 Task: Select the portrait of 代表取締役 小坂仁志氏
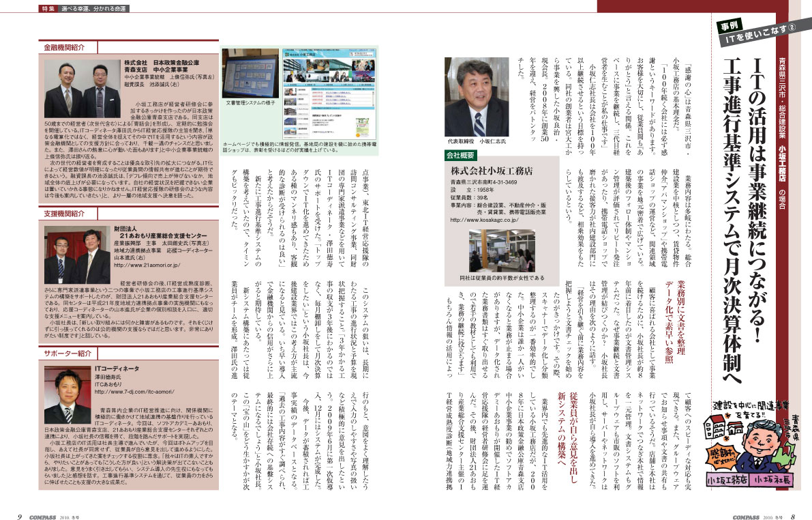click(x=477, y=97)
